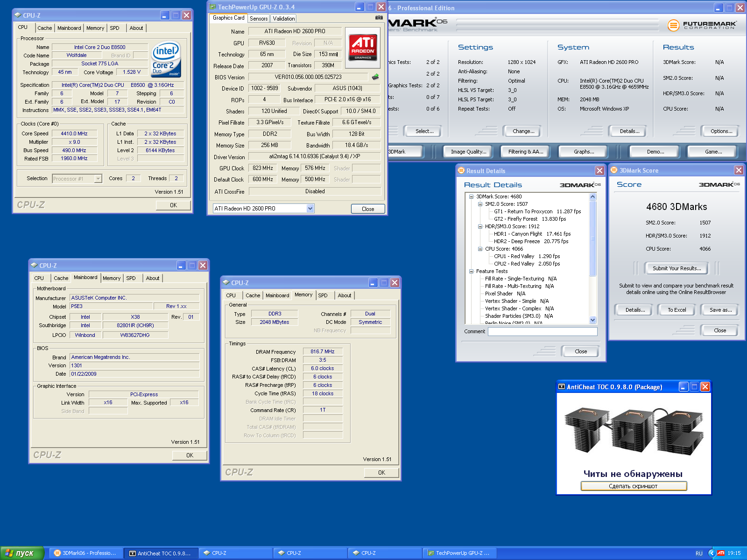Click Submit Your Results button
The width and height of the screenshot is (747, 560).
[x=677, y=268]
